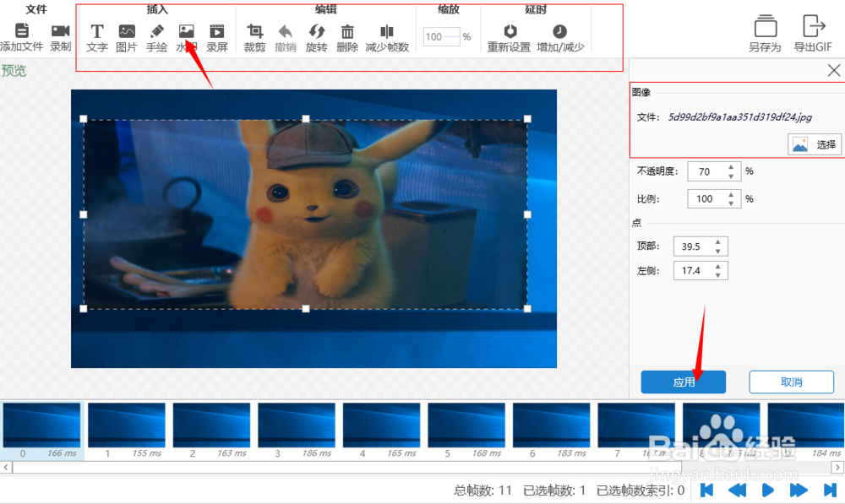
Task: Decrease 比例 scale with down arrow
Action: point(731,203)
